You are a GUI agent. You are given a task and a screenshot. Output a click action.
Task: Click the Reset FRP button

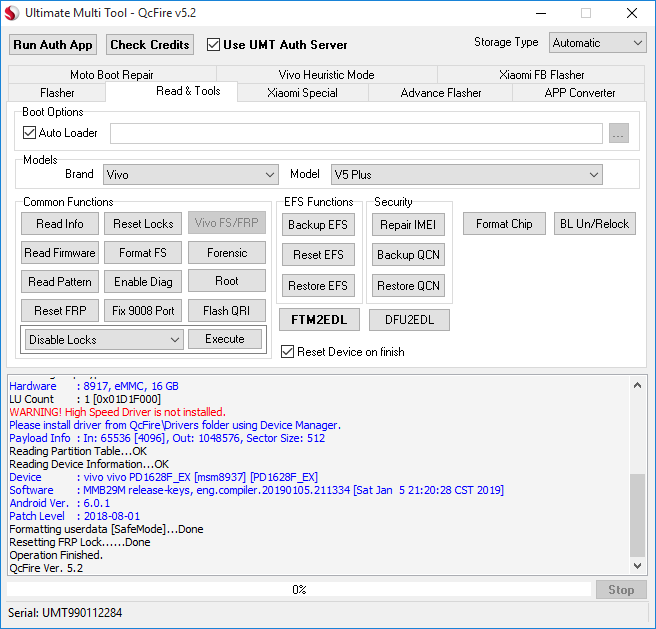pos(60,311)
